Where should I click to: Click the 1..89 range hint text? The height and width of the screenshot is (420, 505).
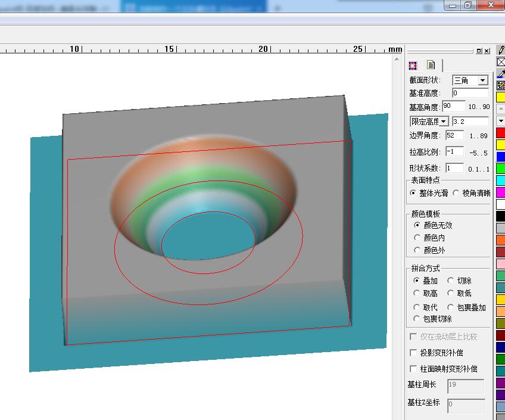(478, 136)
